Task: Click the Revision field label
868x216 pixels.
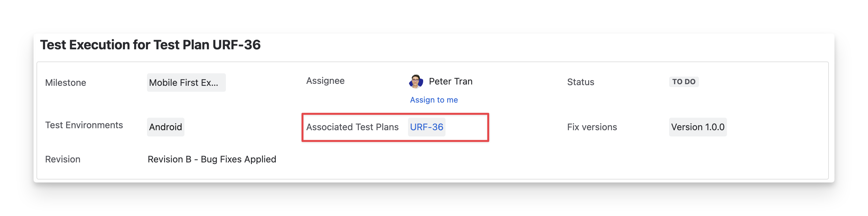Action: click(63, 159)
